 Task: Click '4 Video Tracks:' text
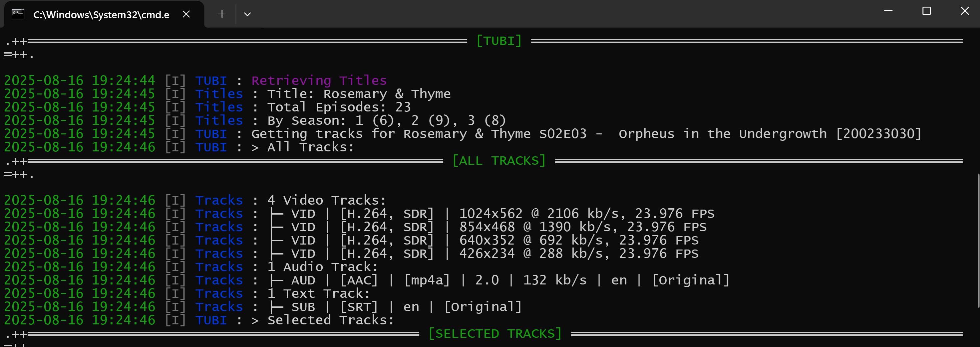point(327,200)
